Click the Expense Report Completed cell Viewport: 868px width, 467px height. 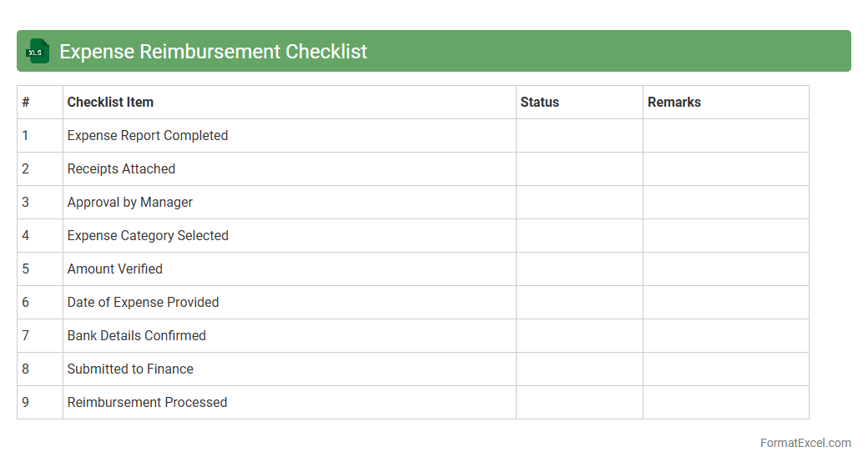[x=148, y=136]
